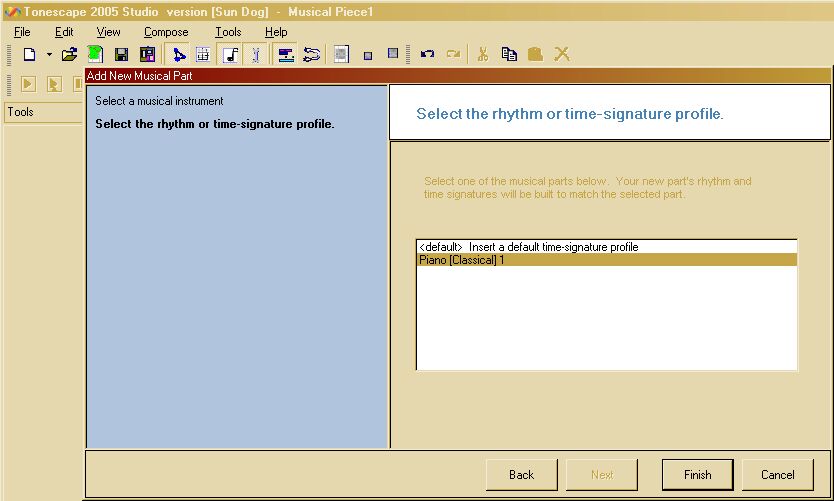Click the Save floppy disk icon

121,54
